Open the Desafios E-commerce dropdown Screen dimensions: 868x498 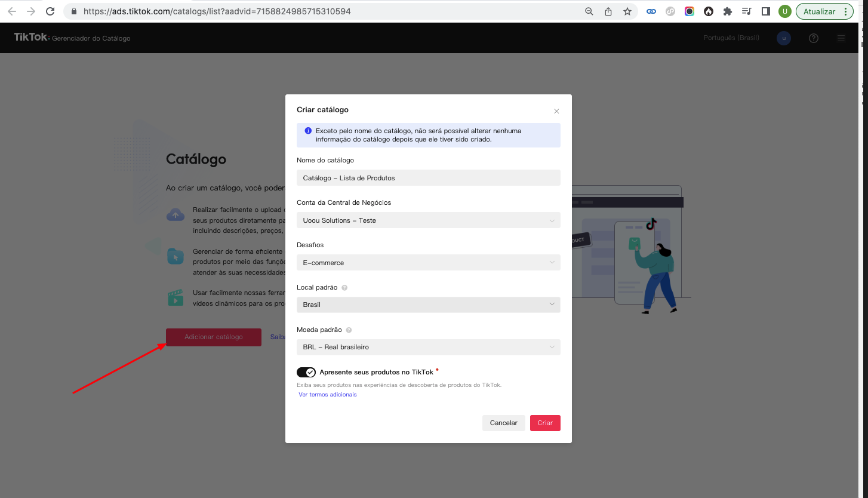429,263
